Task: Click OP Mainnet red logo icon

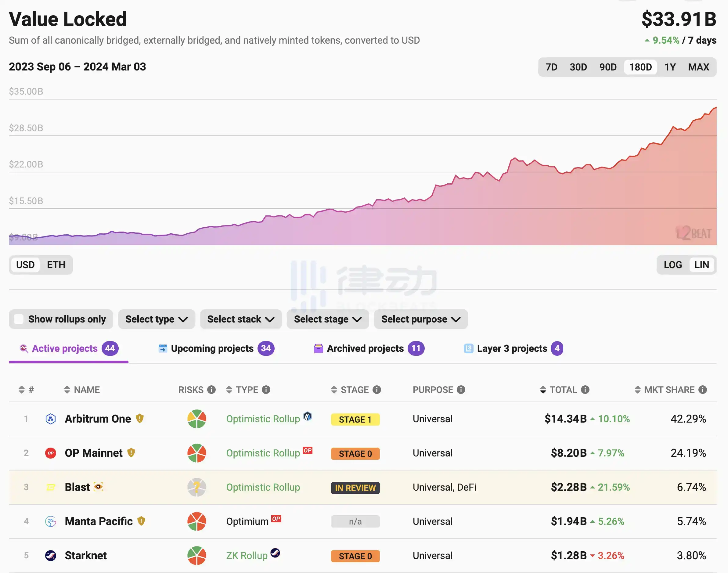Action: (51, 453)
